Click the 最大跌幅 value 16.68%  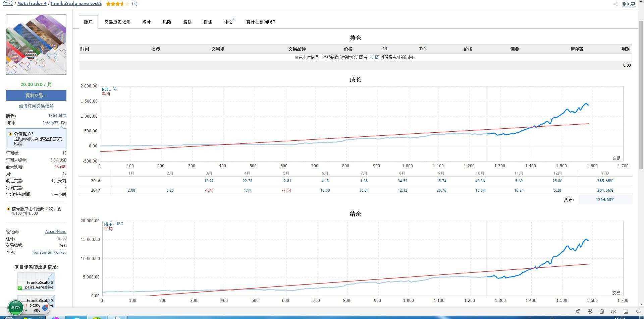tap(60, 167)
